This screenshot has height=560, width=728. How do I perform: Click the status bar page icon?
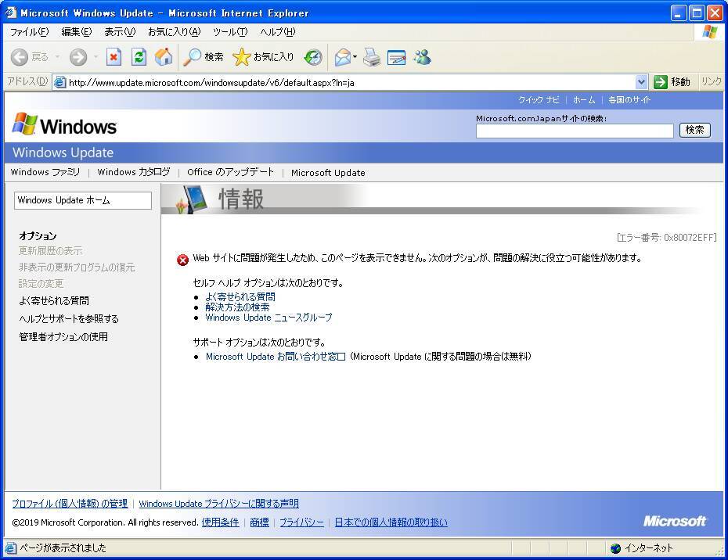[11, 548]
